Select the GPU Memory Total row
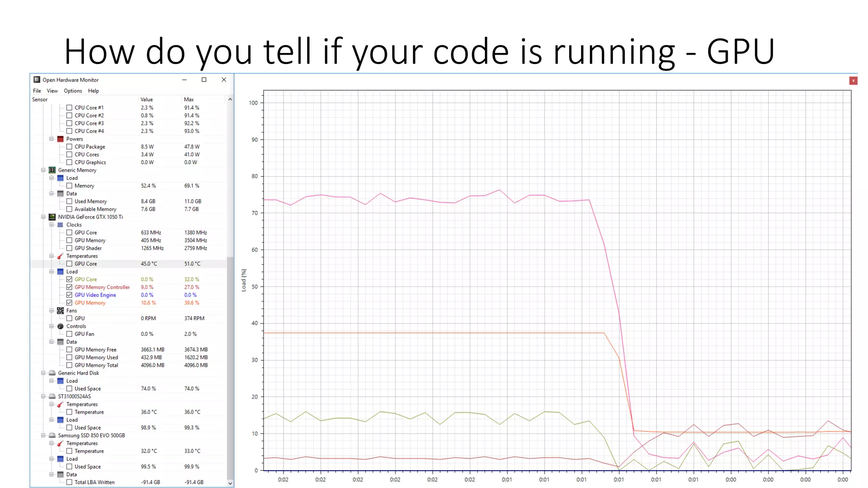This screenshot has width=868, height=488. pos(128,365)
